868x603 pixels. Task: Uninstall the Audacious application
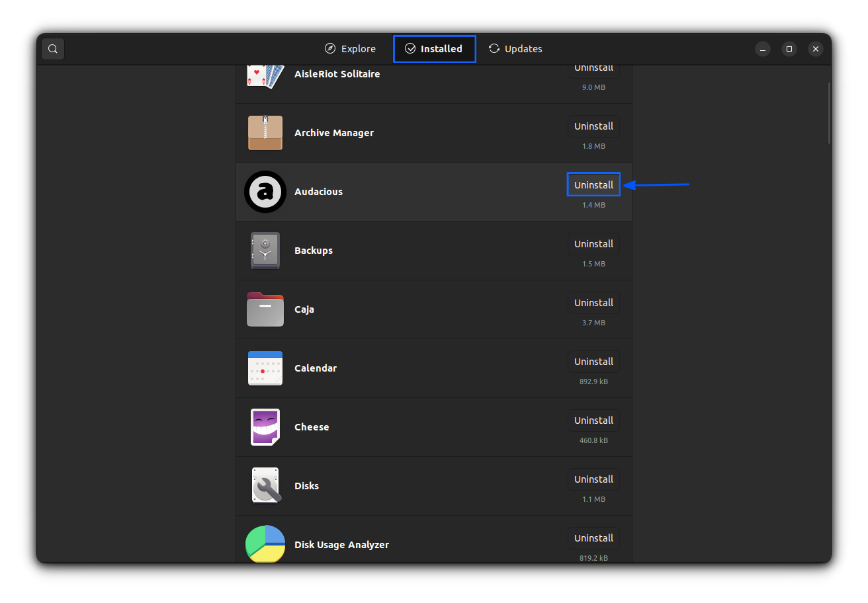593,184
